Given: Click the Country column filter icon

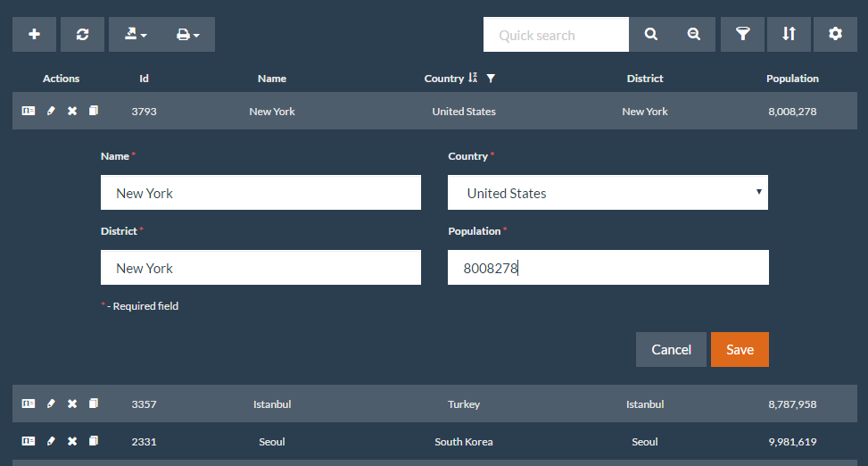Looking at the screenshot, I should (491, 79).
